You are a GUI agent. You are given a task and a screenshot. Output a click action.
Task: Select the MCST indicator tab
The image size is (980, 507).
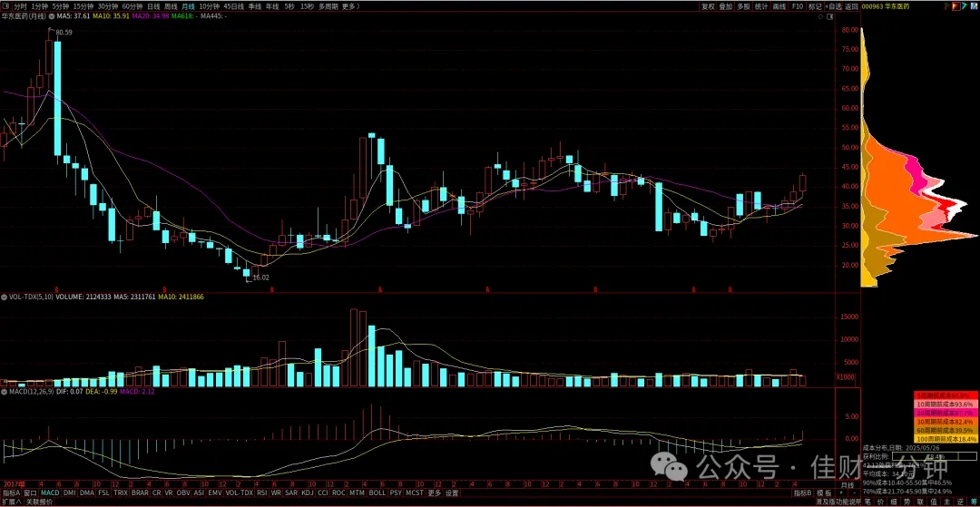[415, 492]
